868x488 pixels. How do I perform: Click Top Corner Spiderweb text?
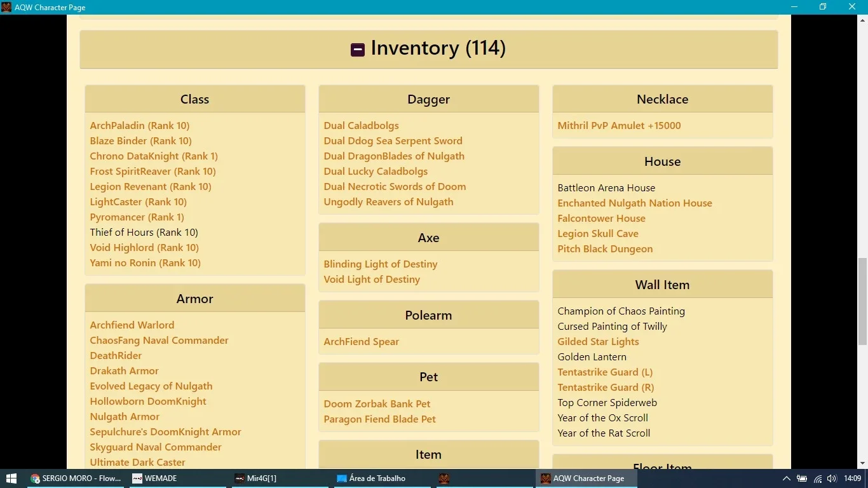click(x=607, y=403)
